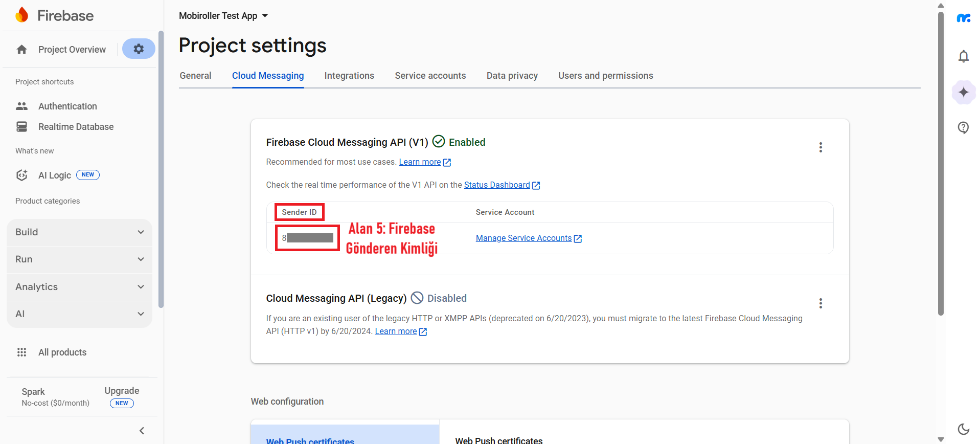Click the Service Account column header
Image resolution: width=980 pixels, height=444 pixels.
tap(505, 212)
